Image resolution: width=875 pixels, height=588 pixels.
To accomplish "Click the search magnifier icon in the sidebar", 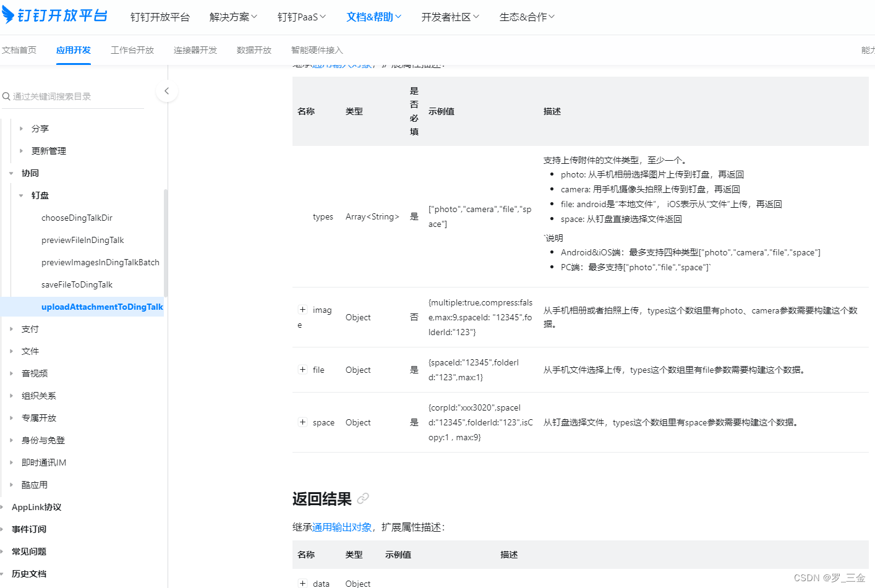I will (6, 96).
